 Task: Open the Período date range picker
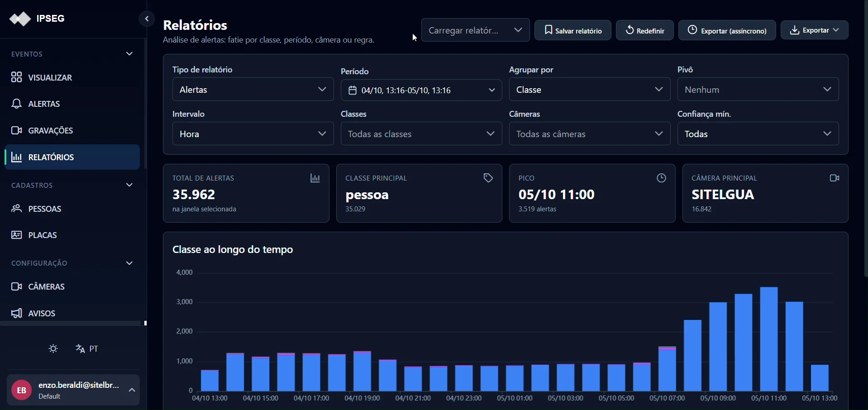coord(421,90)
